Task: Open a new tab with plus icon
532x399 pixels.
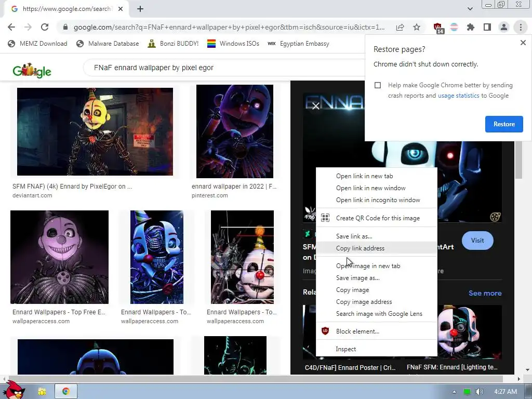Action: click(140, 9)
